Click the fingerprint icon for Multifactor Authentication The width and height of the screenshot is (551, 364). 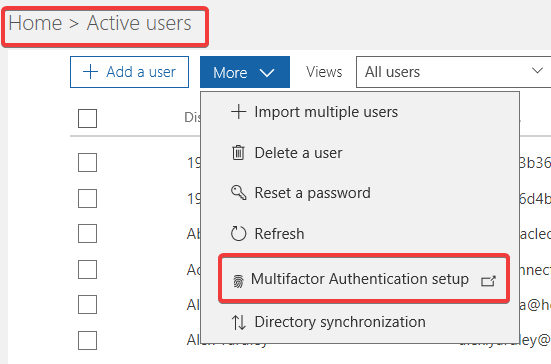pyautogui.click(x=238, y=281)
